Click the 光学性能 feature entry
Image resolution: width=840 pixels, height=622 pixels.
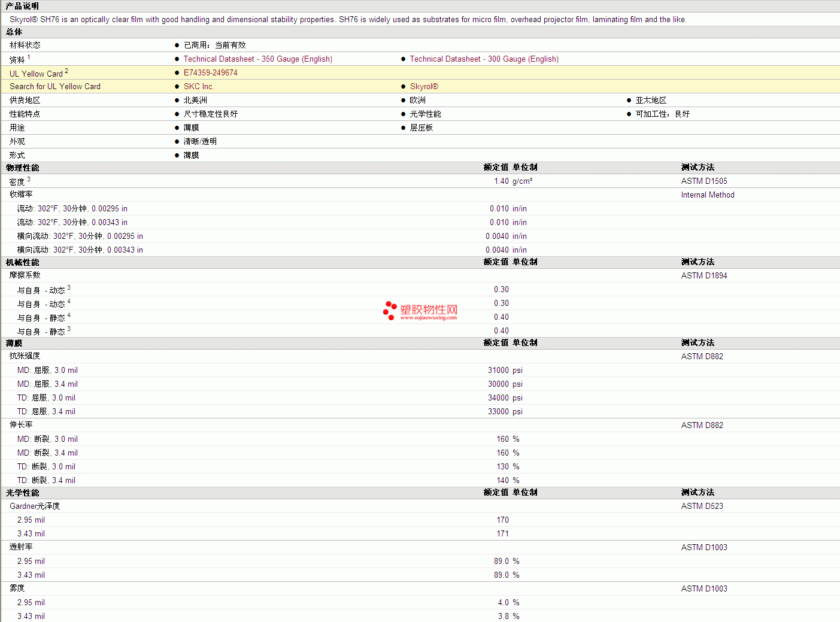tap(425, 114)
